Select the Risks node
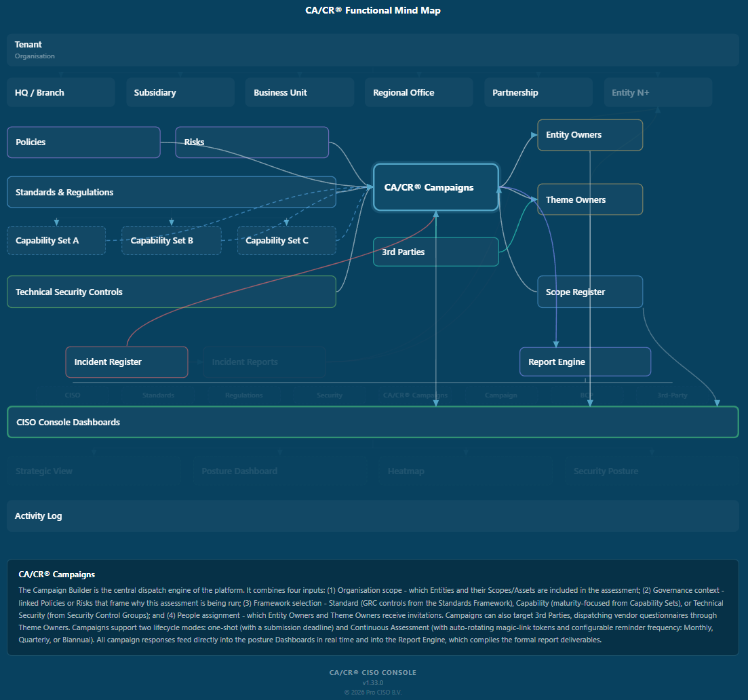Screen dimensions: 748x700 [x=252, y=142]
